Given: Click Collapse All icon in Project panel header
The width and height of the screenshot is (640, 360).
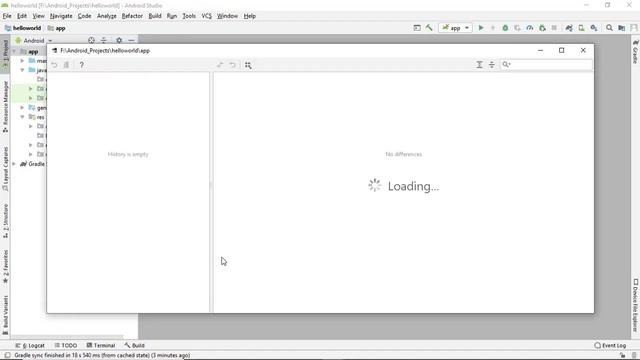Looking at the screenshot, I should [104, 40].
